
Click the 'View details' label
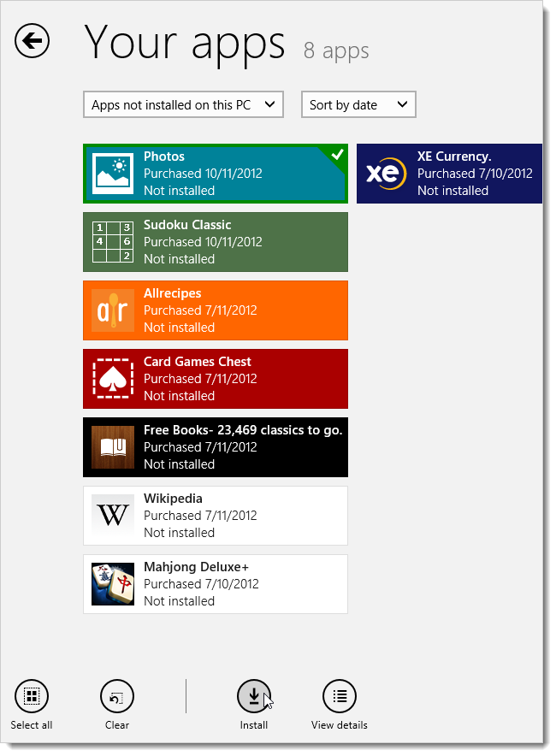click(x=340, y=725)
